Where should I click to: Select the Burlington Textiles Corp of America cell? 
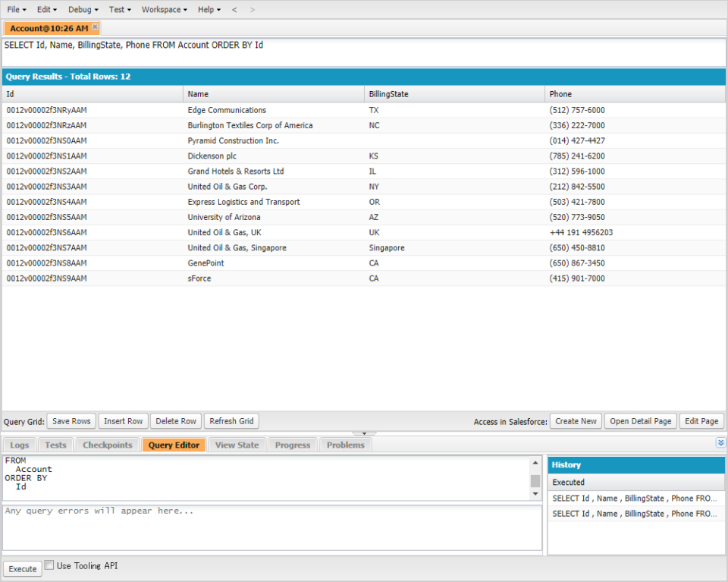point(274,125)
